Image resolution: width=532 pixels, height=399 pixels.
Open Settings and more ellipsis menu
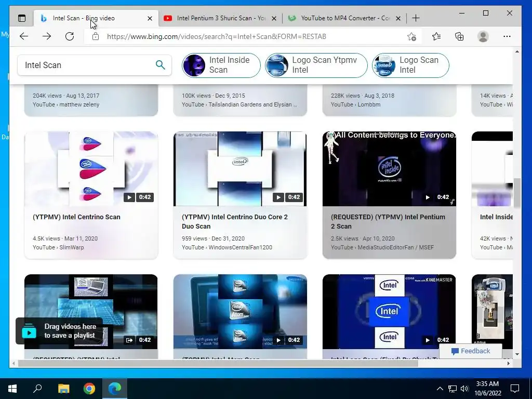coord(507,36)
